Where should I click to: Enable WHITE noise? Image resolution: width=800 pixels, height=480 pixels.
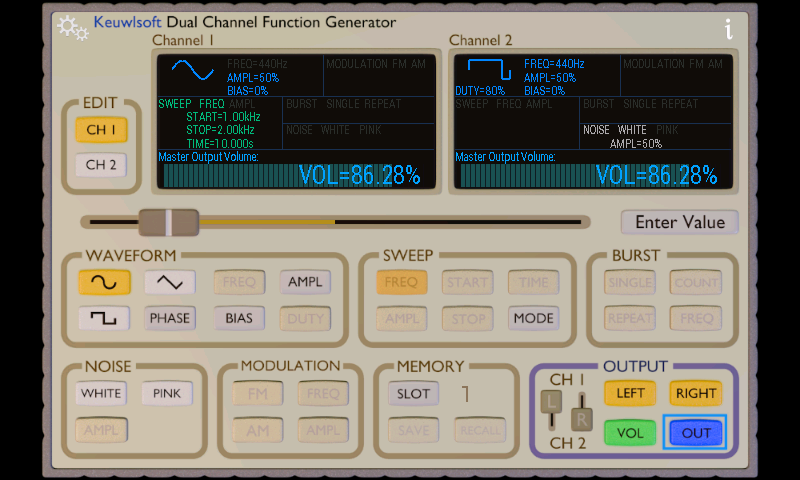101,393
